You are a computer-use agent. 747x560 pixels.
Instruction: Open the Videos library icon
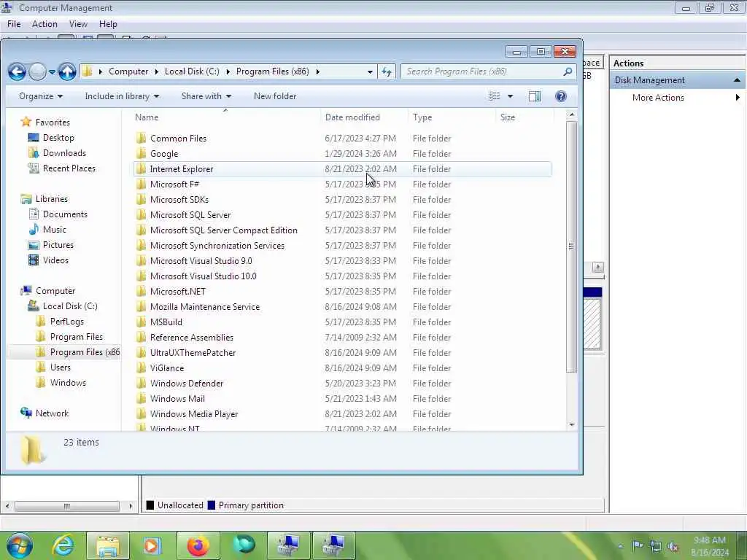click(x=34, y=260)
